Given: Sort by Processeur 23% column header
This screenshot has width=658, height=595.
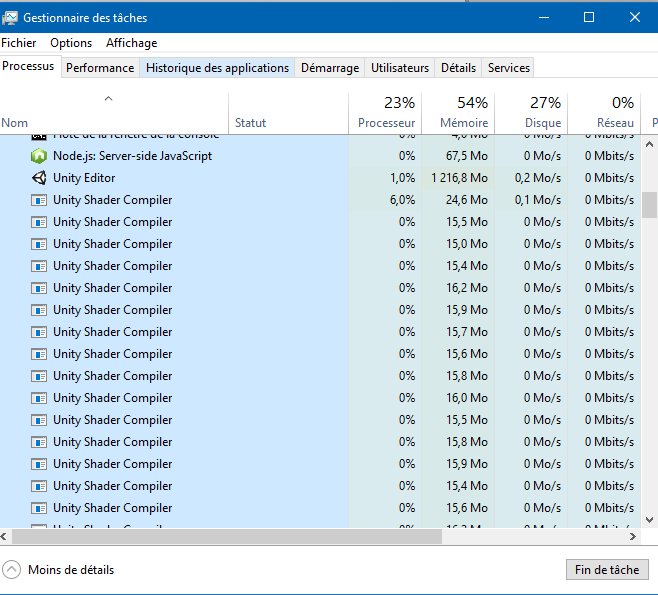Looking at the screenshot, I should pyautogui.click(x=385, y=112).
